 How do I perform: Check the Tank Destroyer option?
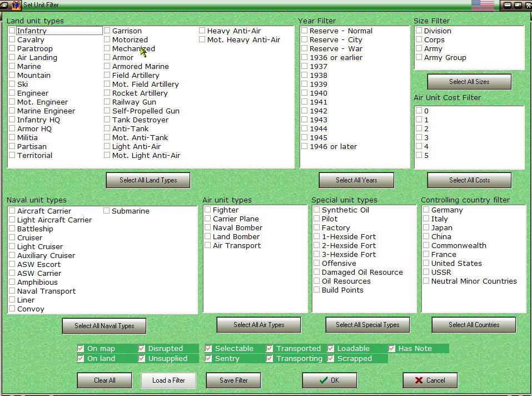pos(107,120)
